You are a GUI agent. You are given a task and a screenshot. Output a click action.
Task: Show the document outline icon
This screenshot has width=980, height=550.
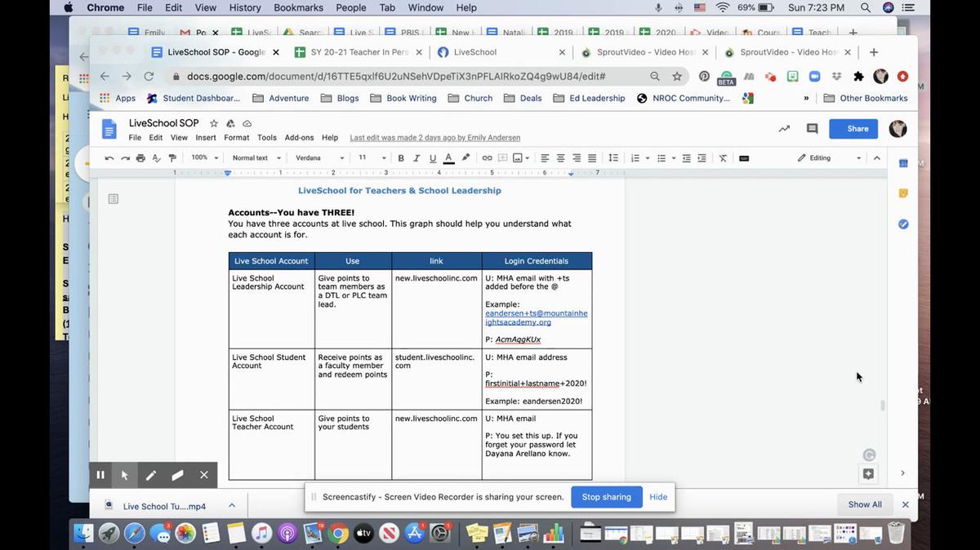point(114,198)
